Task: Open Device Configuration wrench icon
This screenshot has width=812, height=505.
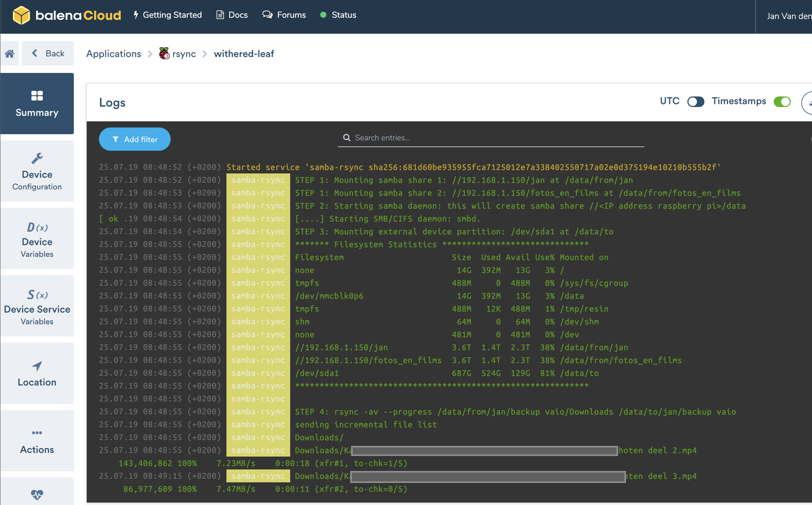Action: point(37,158)
